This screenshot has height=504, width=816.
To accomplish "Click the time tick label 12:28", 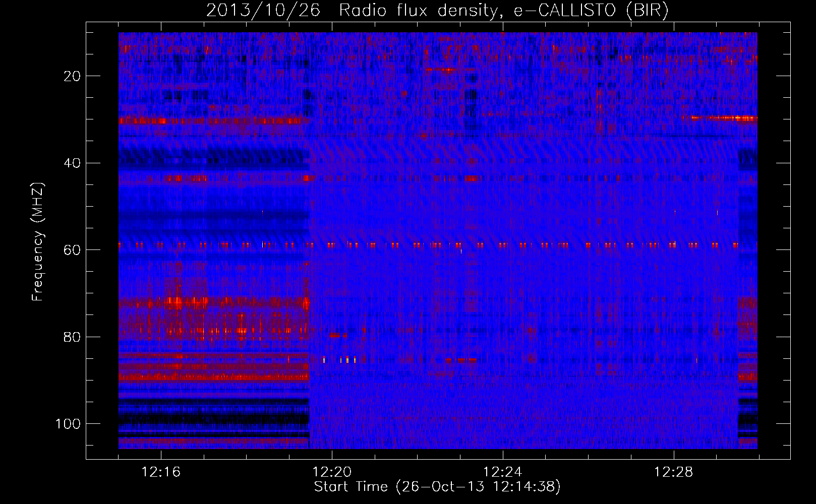I will (x=674, y=472).
